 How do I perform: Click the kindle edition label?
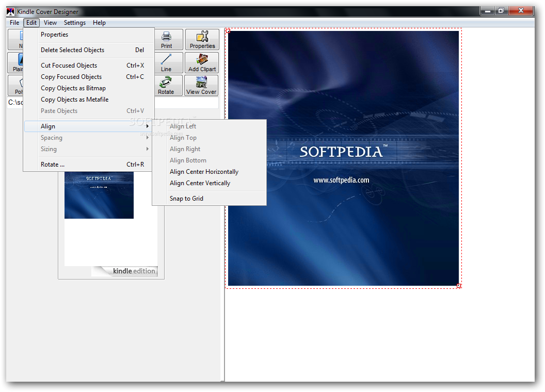click(x=134, y=271)
